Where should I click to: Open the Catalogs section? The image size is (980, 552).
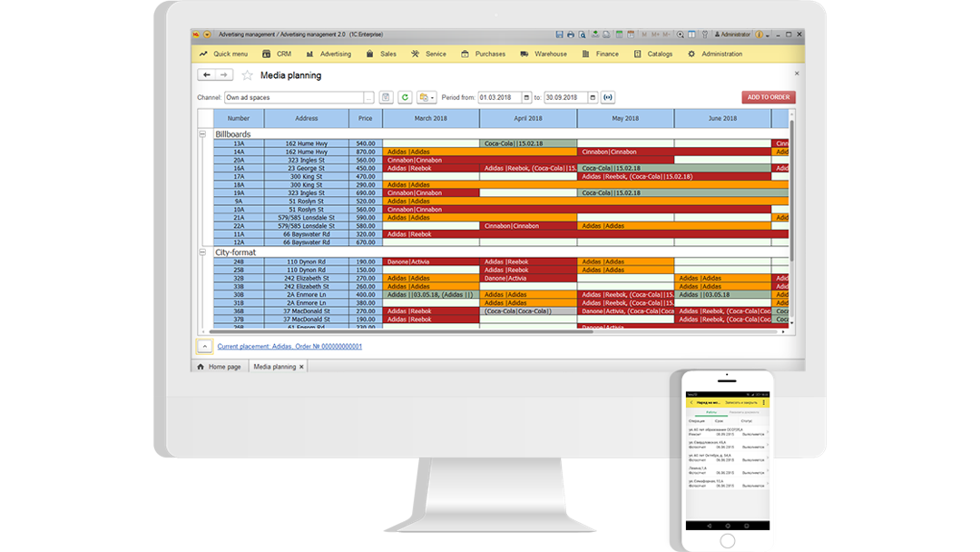pyautogui.click(x=653, y=54)
